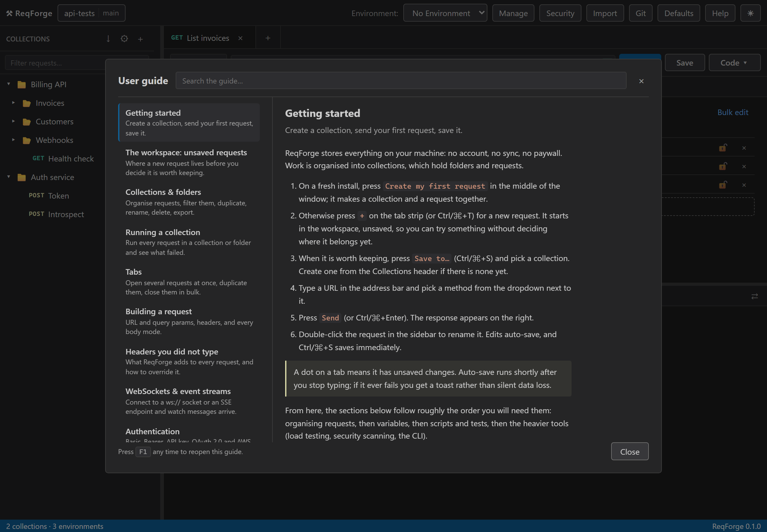Open a new request tab with plus
767x532 pixels.
click(268, 38)
